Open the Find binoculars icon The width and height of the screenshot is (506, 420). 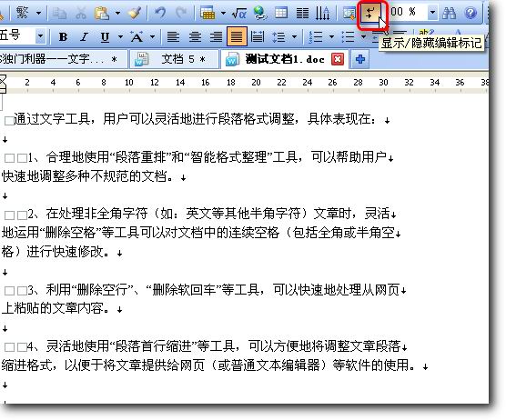tap(450, 13)
